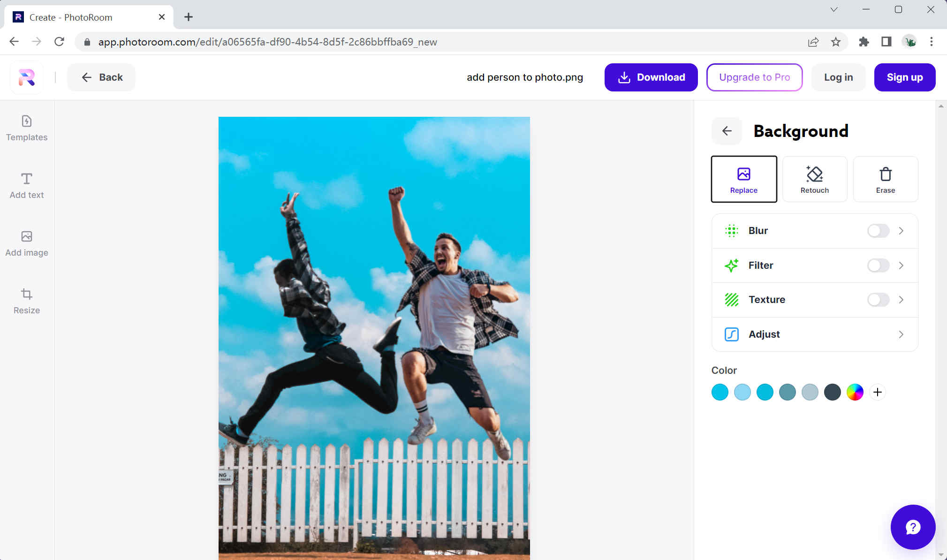Toggle the Blur on/off switch

coord(879,230)
